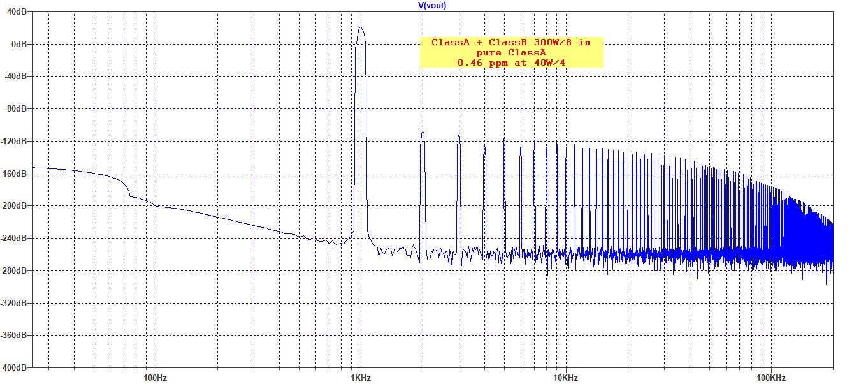Click the -40dB axis label
868x384 pixels.
click(16, 77)
